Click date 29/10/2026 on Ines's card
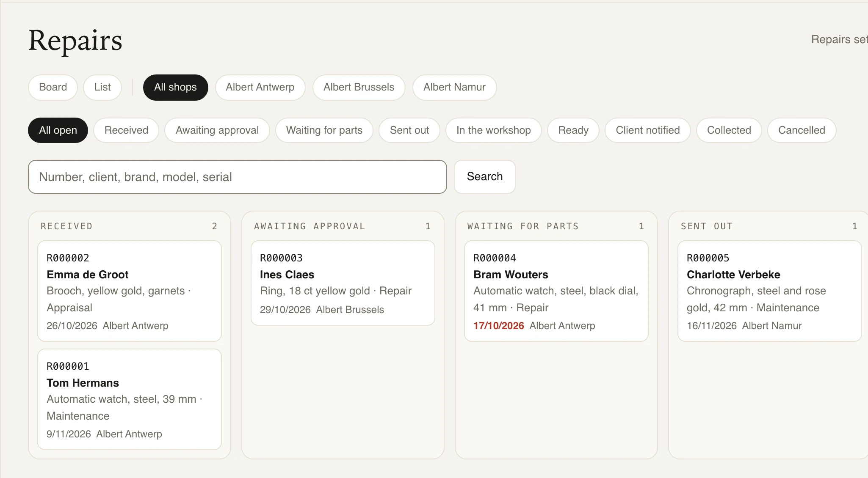 coord(285,310)
